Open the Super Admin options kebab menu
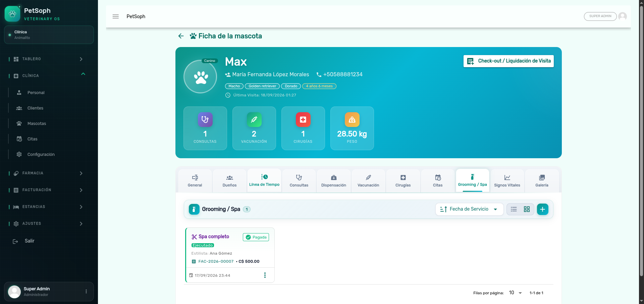 [86, 291]
